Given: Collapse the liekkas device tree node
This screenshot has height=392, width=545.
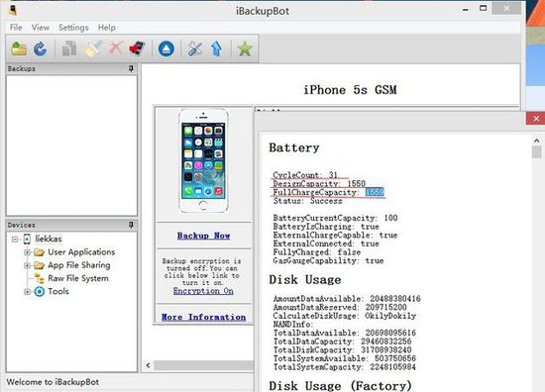Looking at the screenshot, I should (x=15, y=240).
